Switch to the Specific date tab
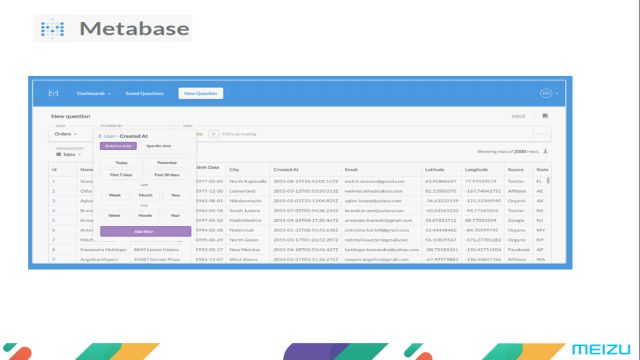The image size is (640, 360). [x=159, y=146]
